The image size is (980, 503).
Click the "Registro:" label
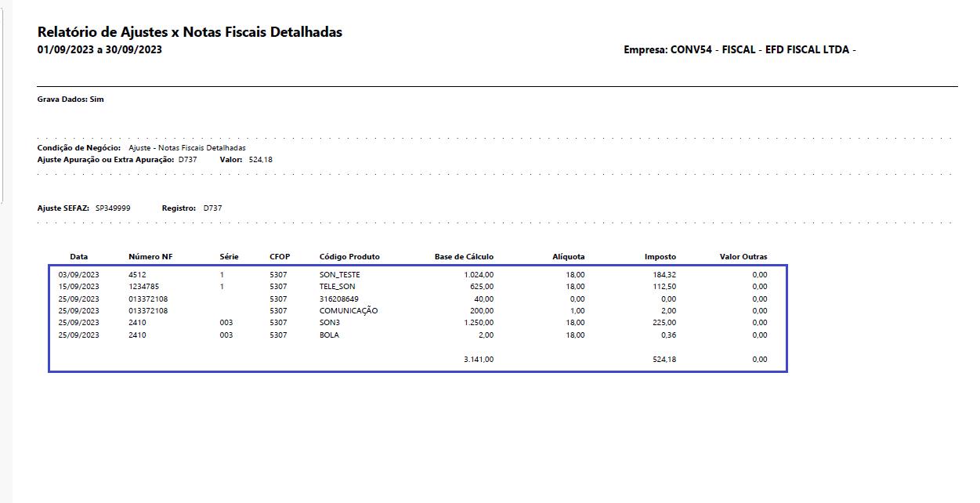[179, 208]
